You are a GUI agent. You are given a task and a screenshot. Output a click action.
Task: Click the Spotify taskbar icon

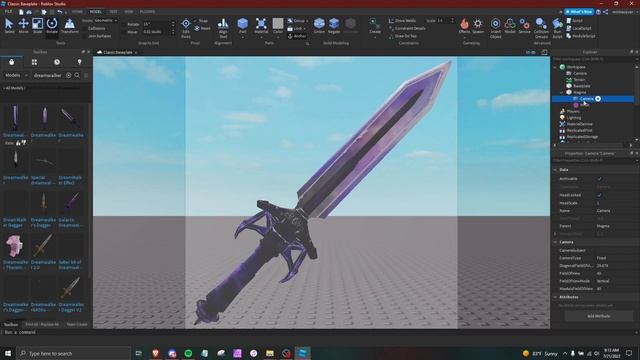pos(188,353)
